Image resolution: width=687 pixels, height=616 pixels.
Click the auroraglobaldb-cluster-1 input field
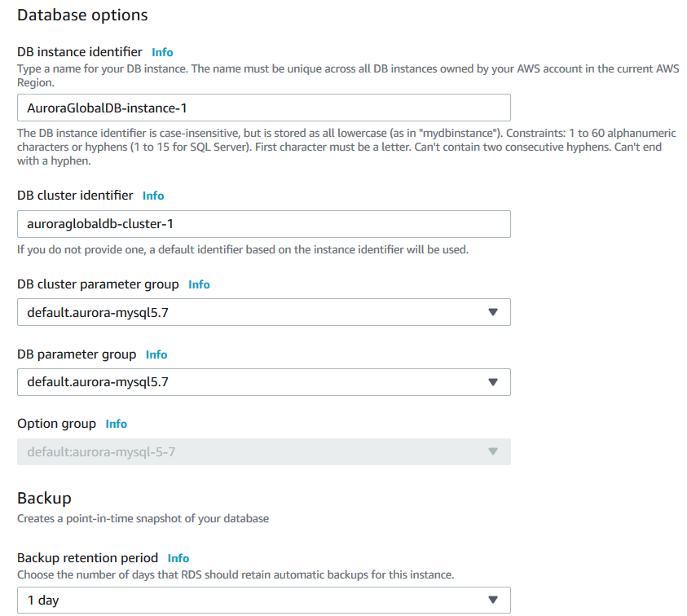[263, 224]
